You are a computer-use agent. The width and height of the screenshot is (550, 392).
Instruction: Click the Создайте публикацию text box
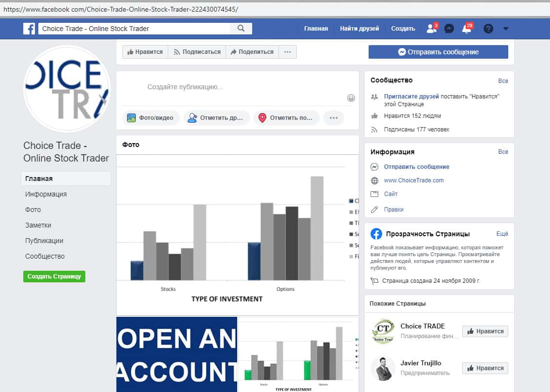pyautogui.click(x=185, y=87)
